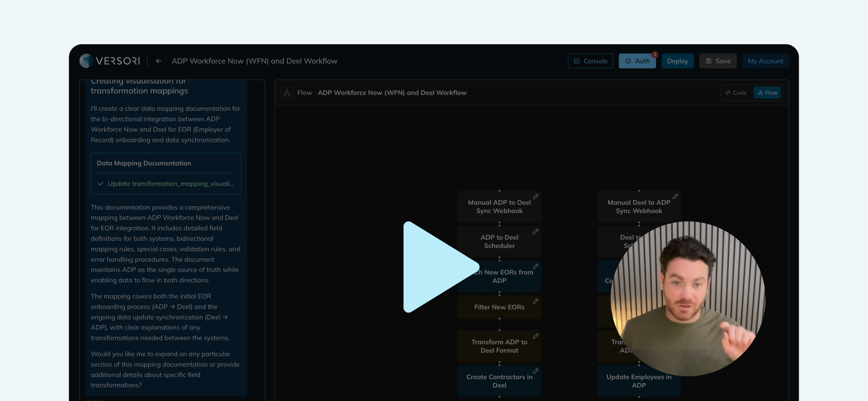Edit the Transform ADP to Deel Format node

pos(536,336)
